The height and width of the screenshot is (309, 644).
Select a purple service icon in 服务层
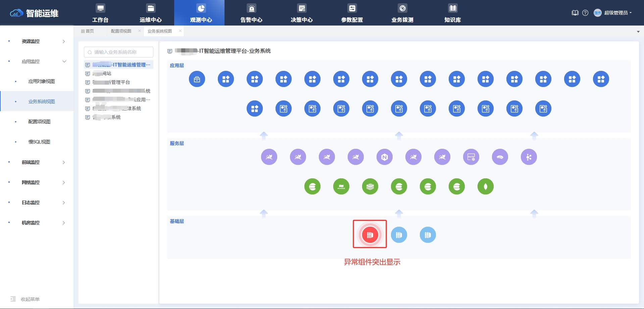[x=269, y=157]
